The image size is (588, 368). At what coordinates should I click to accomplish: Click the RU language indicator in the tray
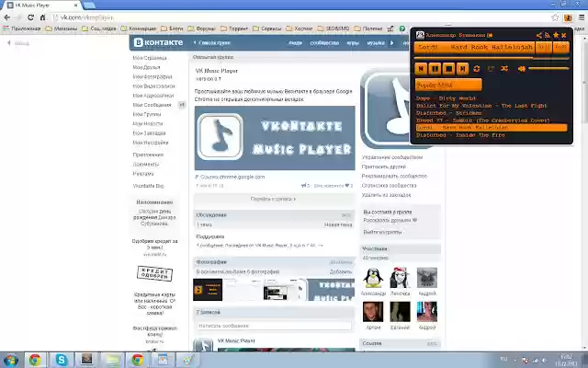[504, 360]
